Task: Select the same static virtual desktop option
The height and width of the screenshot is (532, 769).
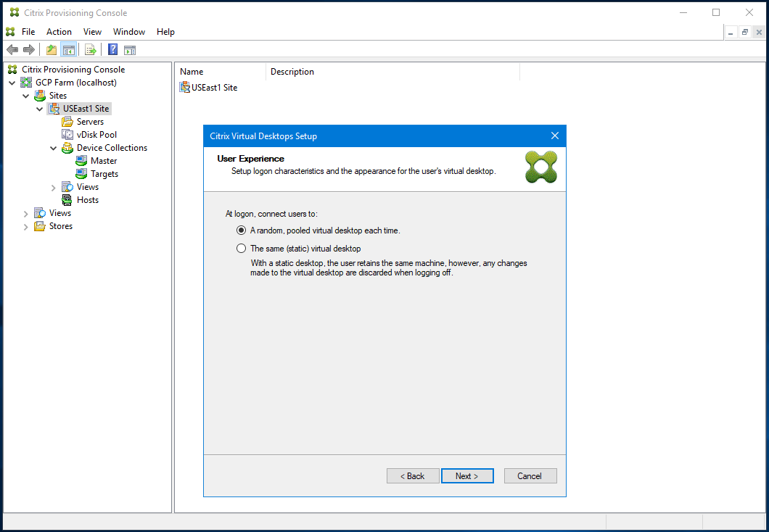Action: point(241,248)
